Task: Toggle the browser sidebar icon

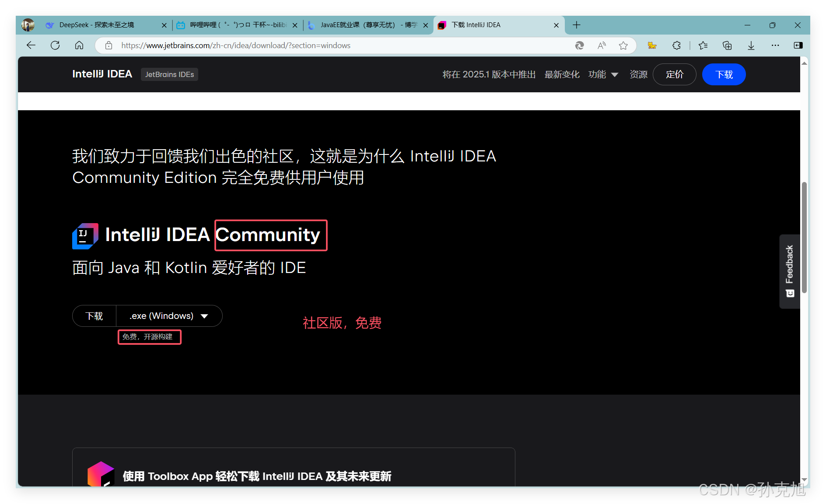Action: [798, 45]
